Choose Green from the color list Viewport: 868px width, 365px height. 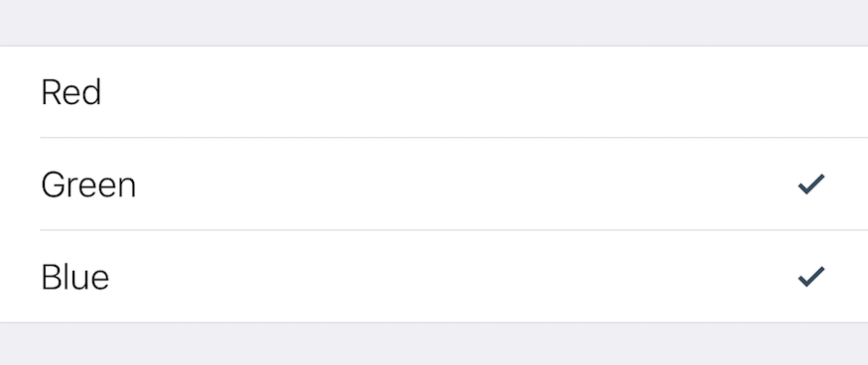(x=434, y=183)
